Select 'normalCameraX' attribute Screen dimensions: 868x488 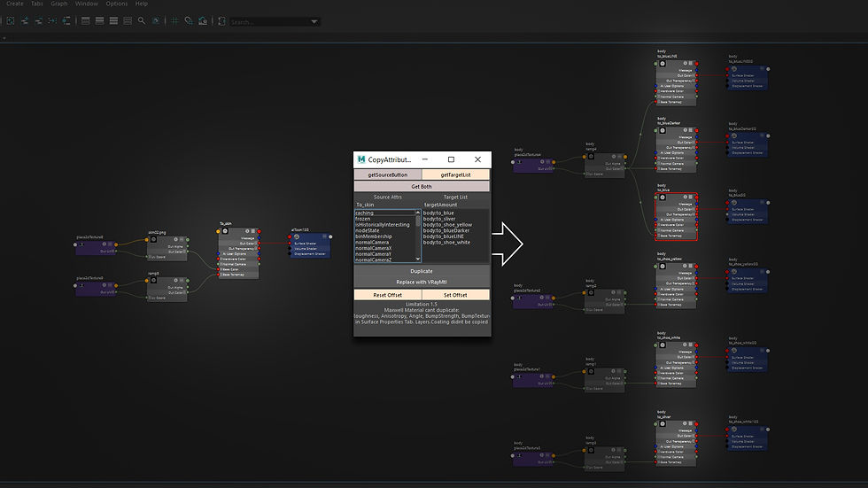[x=384, y=248]
